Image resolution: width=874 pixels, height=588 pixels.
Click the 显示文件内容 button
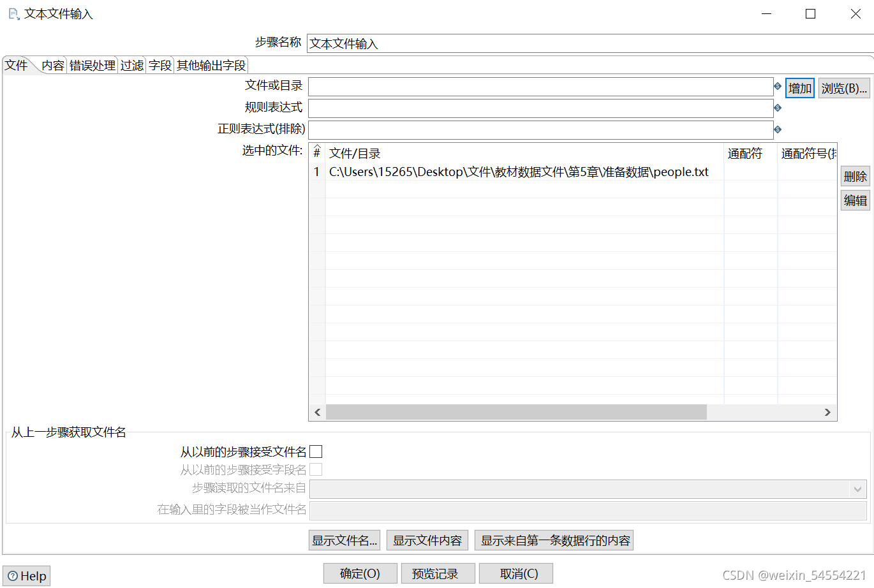[427, 540]
